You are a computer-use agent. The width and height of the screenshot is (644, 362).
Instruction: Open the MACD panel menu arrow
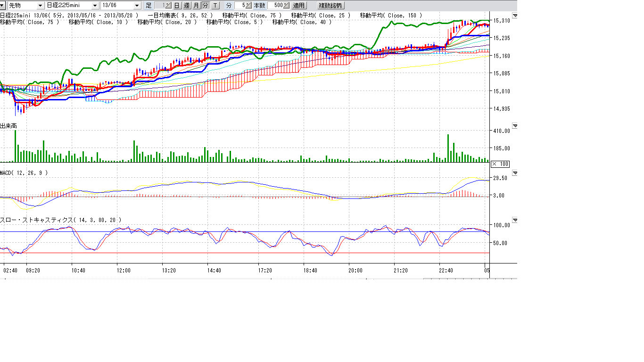tap(515, 173)
